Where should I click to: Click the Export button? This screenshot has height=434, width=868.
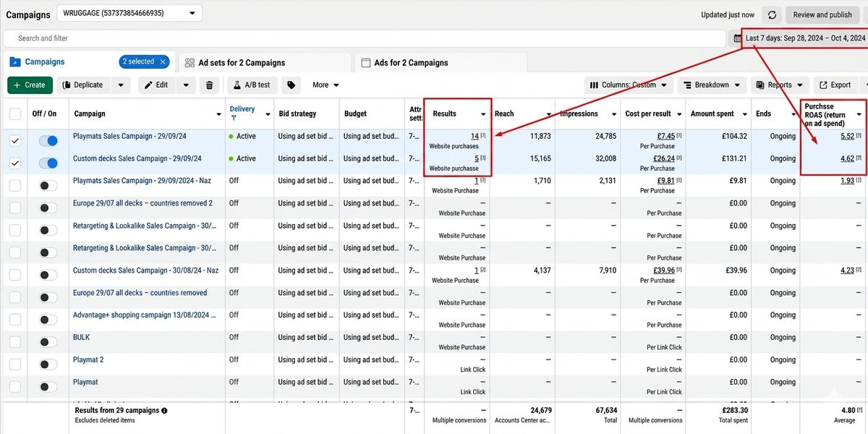837,85
